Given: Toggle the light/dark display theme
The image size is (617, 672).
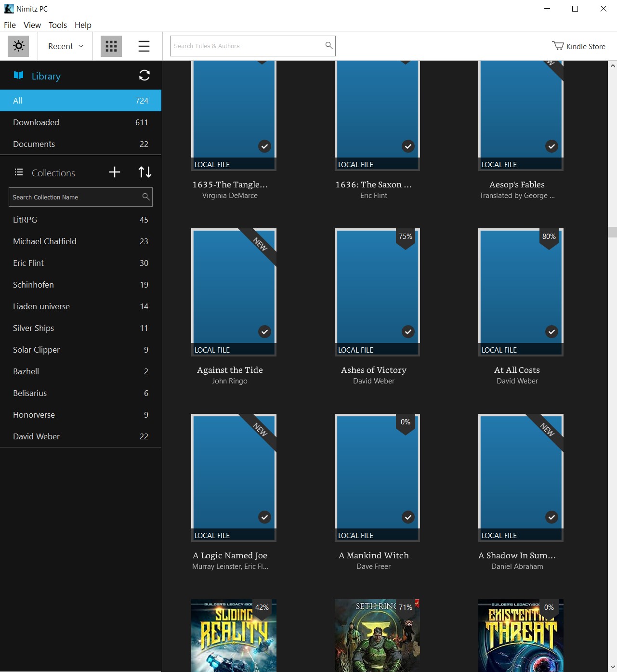Looking at the screenshot, I should (x=18, y=46).
